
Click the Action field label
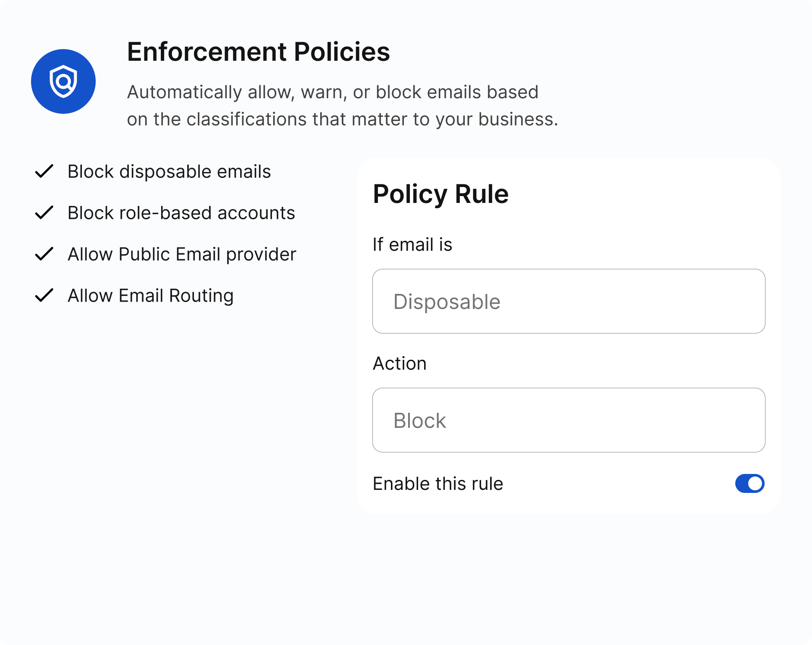[x=400, y=363]
